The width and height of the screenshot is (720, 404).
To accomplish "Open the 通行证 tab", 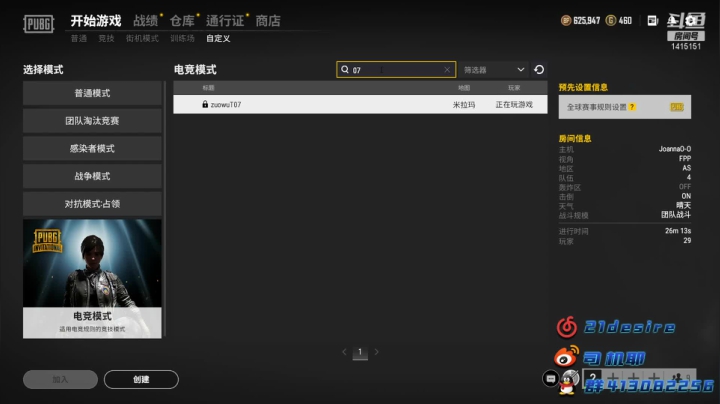I will pos(225,21).
